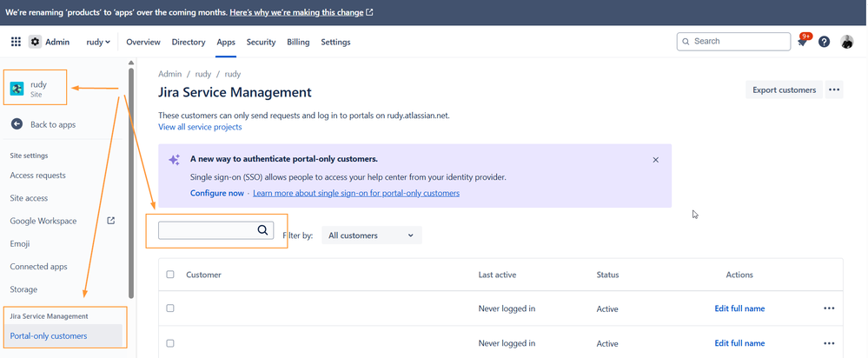Image resolution: width=868 pixels, height=358 pixels.
Task: Open Google Workspace in sidebar
Action: (43, 221)
